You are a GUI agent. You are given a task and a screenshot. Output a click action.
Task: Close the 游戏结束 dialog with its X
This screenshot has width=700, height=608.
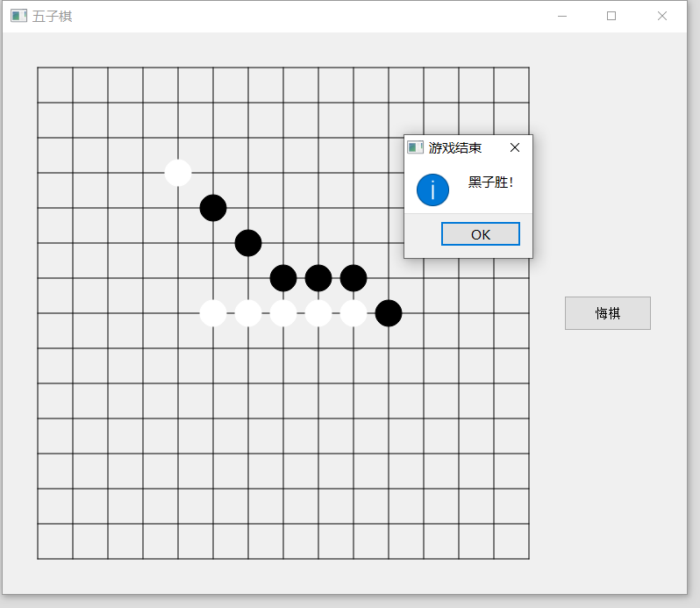515,147
